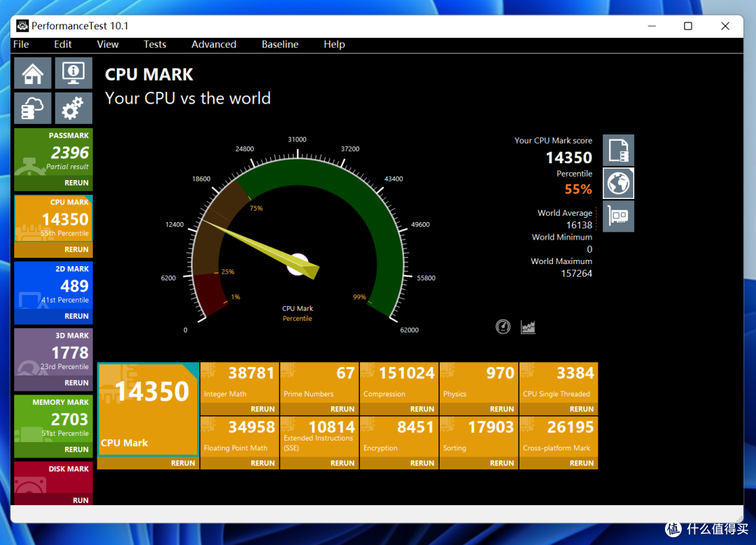Open the File menu

click(21, 44)
